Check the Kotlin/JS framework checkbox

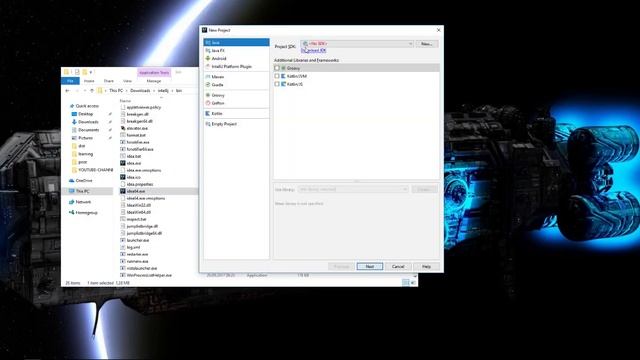coord(277,84)
